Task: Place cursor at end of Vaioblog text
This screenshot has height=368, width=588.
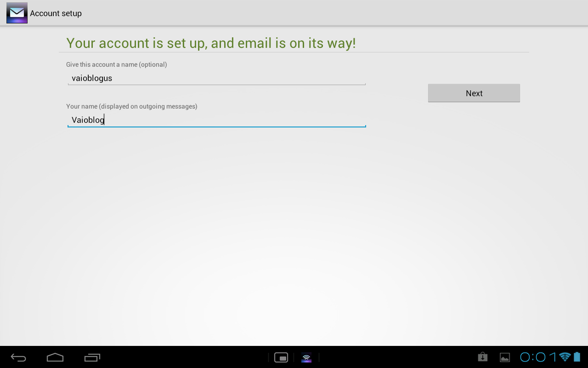Action: point(105,120)
